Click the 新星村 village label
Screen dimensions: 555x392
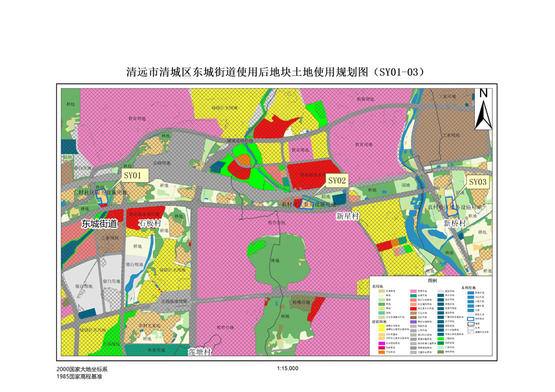pyautogui.click(x=347, y=216)
